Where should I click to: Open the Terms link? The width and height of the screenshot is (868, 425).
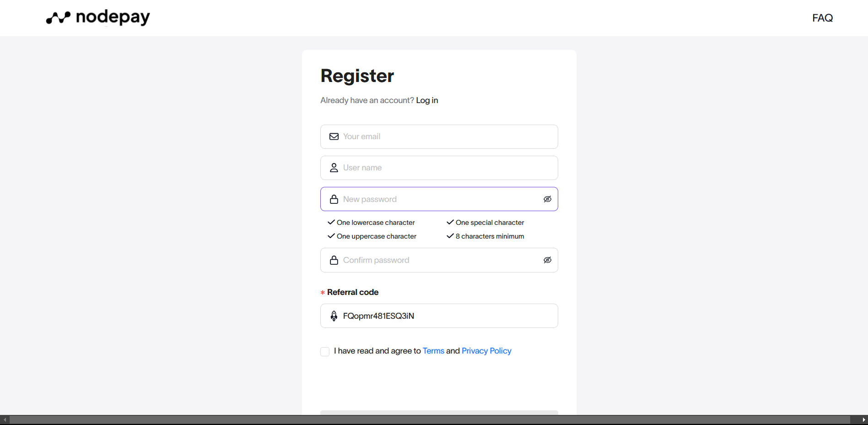click(x=433, y=350)
